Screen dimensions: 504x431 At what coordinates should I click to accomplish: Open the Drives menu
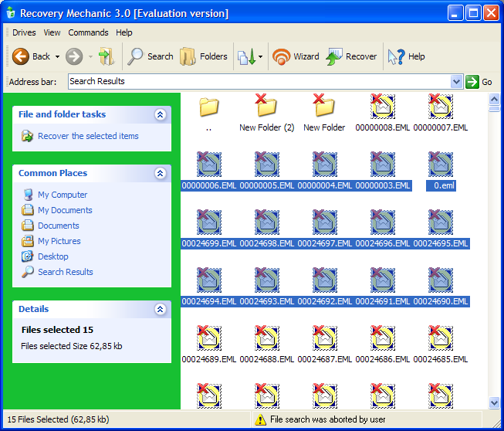[24, 32]
